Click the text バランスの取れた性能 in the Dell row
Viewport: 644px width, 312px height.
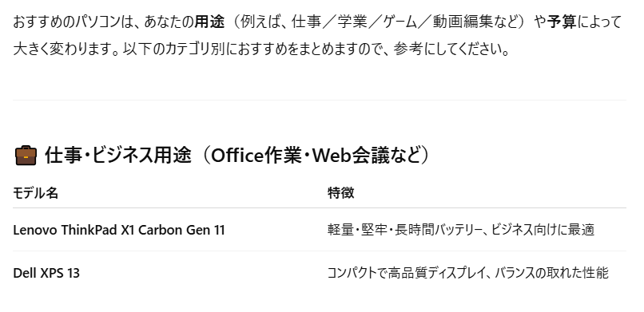point(551,273)
